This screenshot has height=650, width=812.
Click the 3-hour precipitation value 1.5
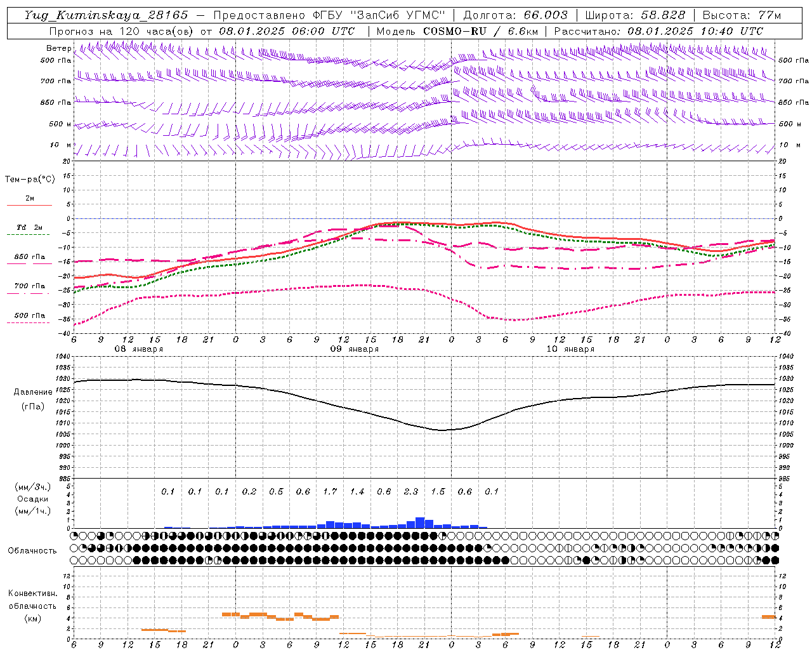coord(438,491)
